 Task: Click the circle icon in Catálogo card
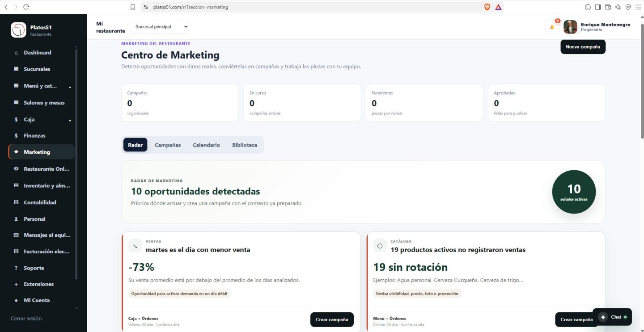380,246
